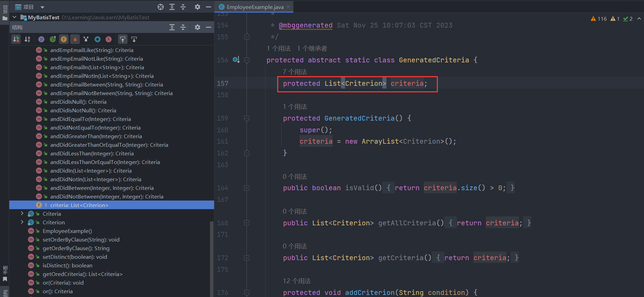Toggle sort by visibility

pos(16,39)
